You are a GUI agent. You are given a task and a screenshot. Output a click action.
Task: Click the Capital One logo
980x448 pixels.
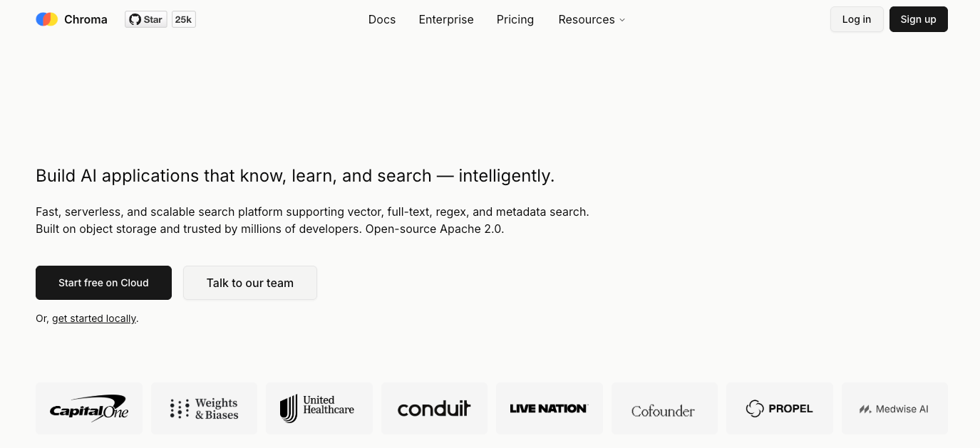(89, 409)
